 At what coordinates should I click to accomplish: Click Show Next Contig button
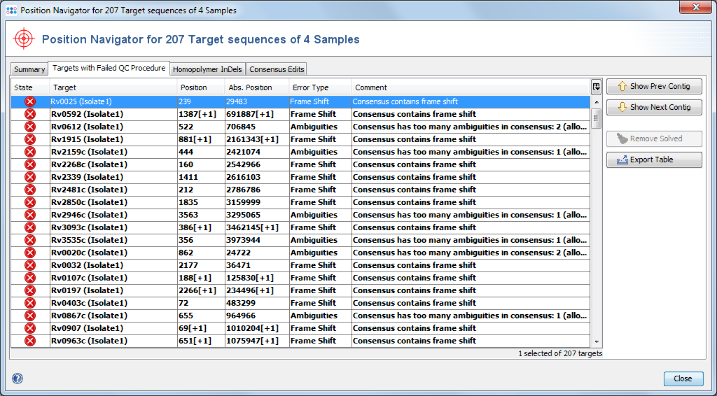654,107
